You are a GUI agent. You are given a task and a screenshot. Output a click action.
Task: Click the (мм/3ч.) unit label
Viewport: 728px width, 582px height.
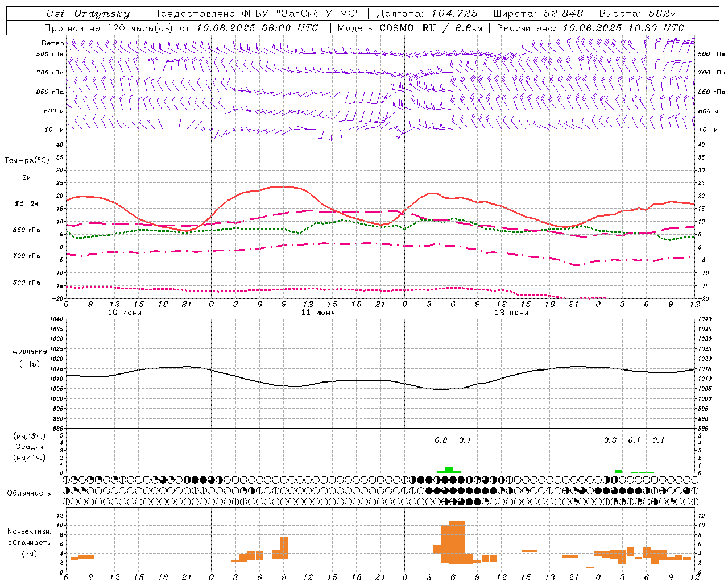point(30,436)
